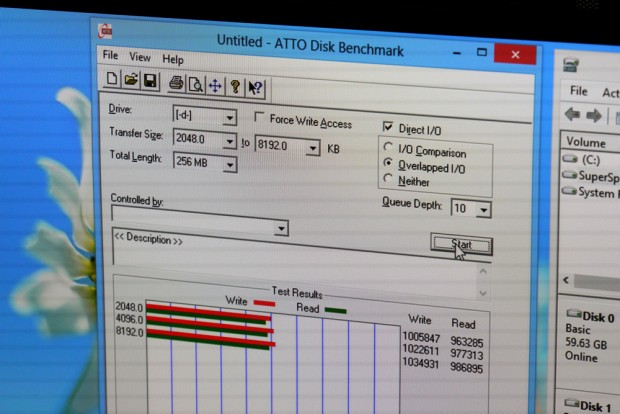The height and width of the screenshot is (414, 620).
Task: Select the System volume drive icon
Action: [569, 191]
